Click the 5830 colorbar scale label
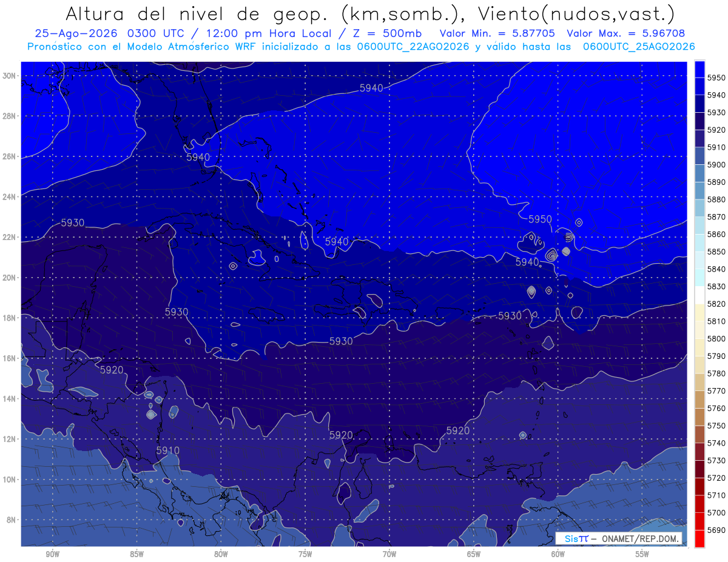728x562 pixels. coord(717,287)
